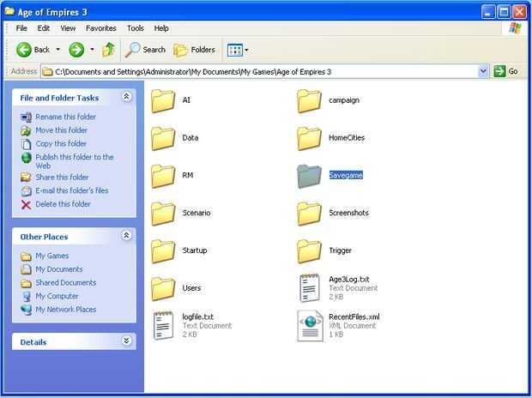
Task: Collapse the Other Places panel
Action: coord(126,236)
